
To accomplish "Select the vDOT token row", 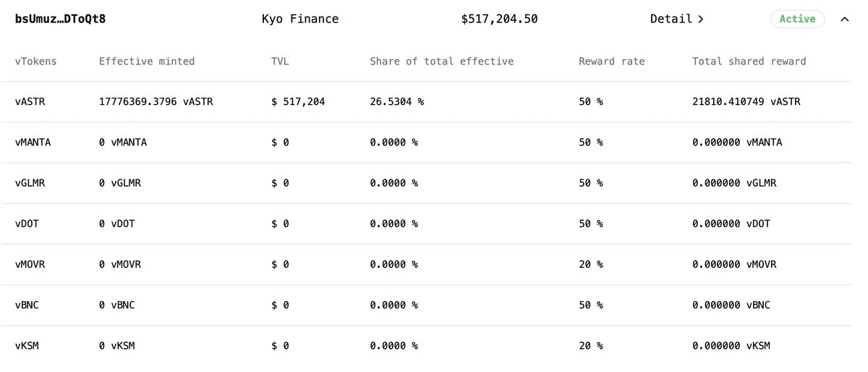I will pyautogui.click(x=27, y=224).
